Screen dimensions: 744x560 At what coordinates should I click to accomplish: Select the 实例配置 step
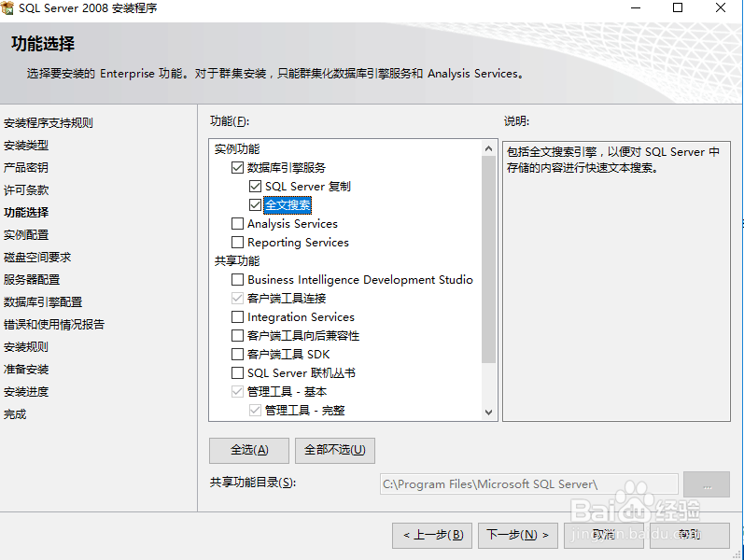coord(26,235)
